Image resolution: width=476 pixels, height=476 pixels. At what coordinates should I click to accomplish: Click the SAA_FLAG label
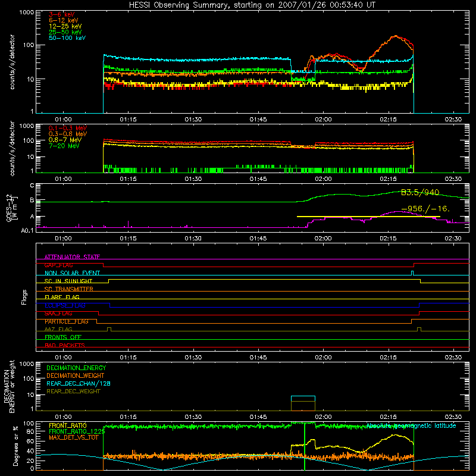[58, 314]
